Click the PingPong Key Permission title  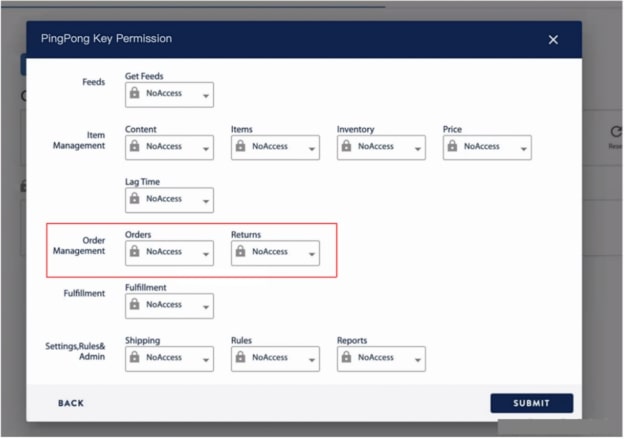tap(106, 39)
